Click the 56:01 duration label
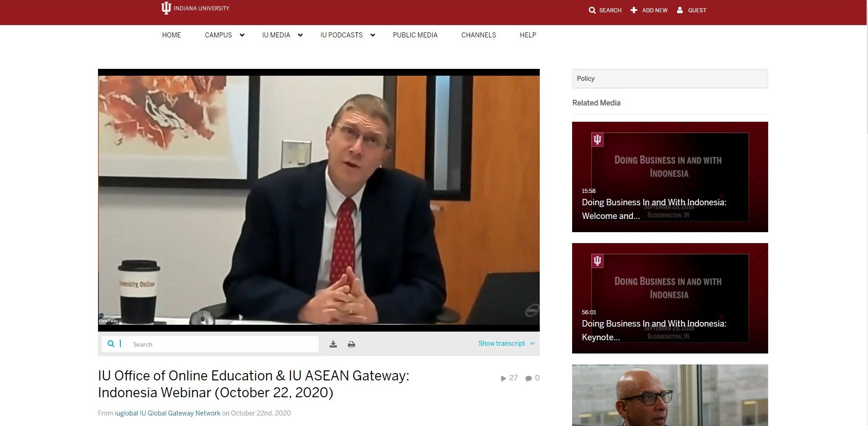The height and width of the screenshot is (426, 868). pos(589,312)
